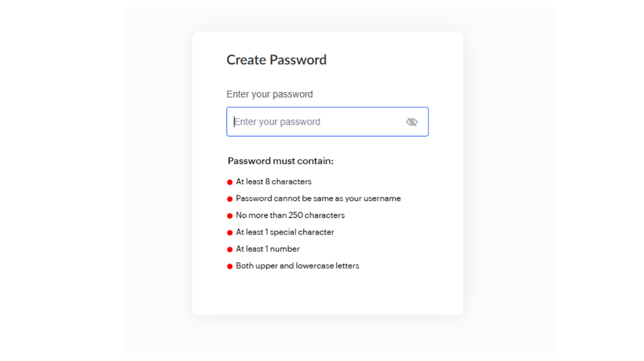Click the "At least 8 characters" text
The image size is (644, 361).
[274, 182]
